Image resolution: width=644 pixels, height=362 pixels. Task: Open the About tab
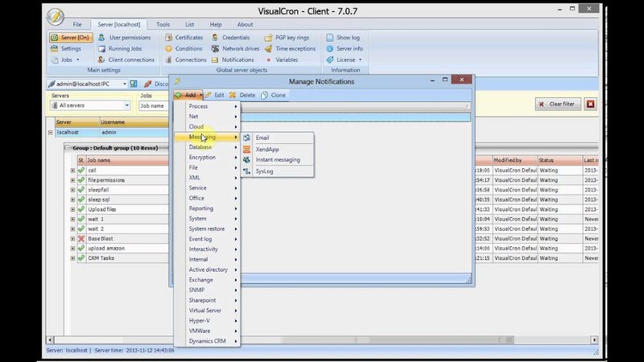coord(245,25)
